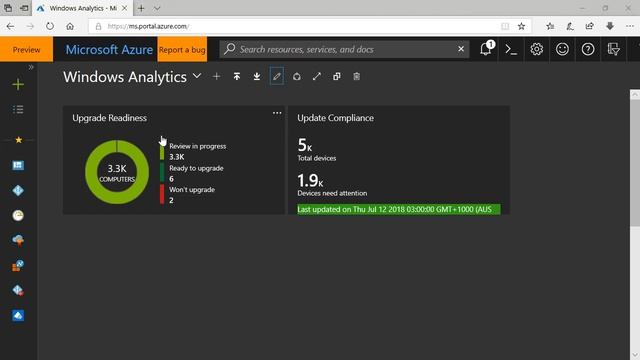The height and width of the screenshot is (360, 640).
Task: Click 1.9K Devices need attention value
Action: pyautogui.click(x=310, y=180)
